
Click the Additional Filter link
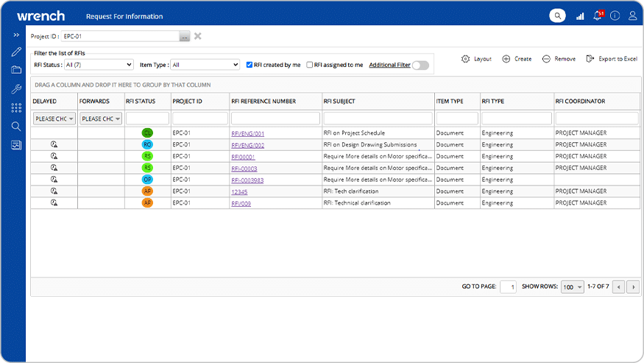[x=390, y=65]
